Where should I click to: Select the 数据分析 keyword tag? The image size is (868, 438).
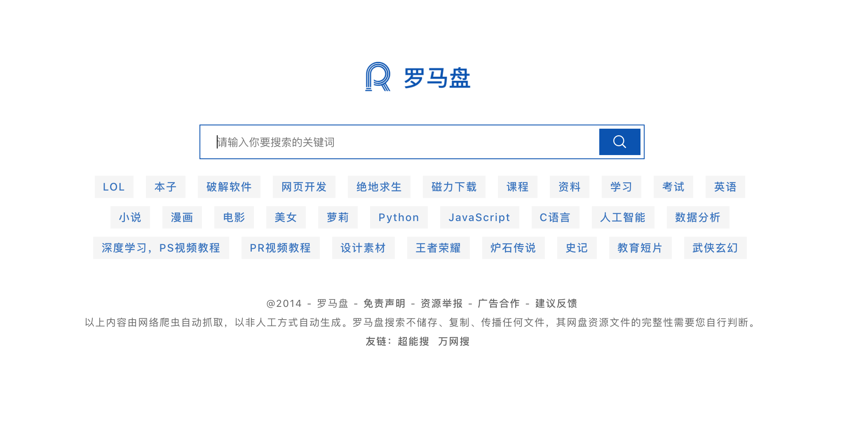(x=697, y=217)
